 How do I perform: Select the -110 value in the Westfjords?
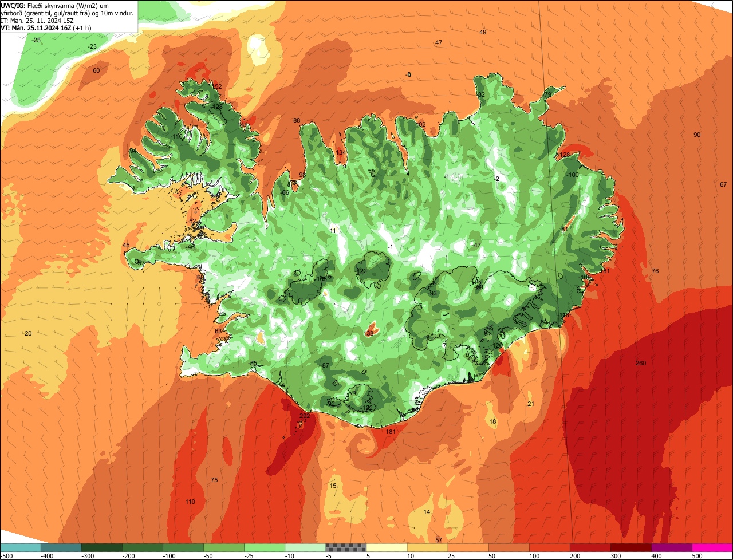click(176, 137)
